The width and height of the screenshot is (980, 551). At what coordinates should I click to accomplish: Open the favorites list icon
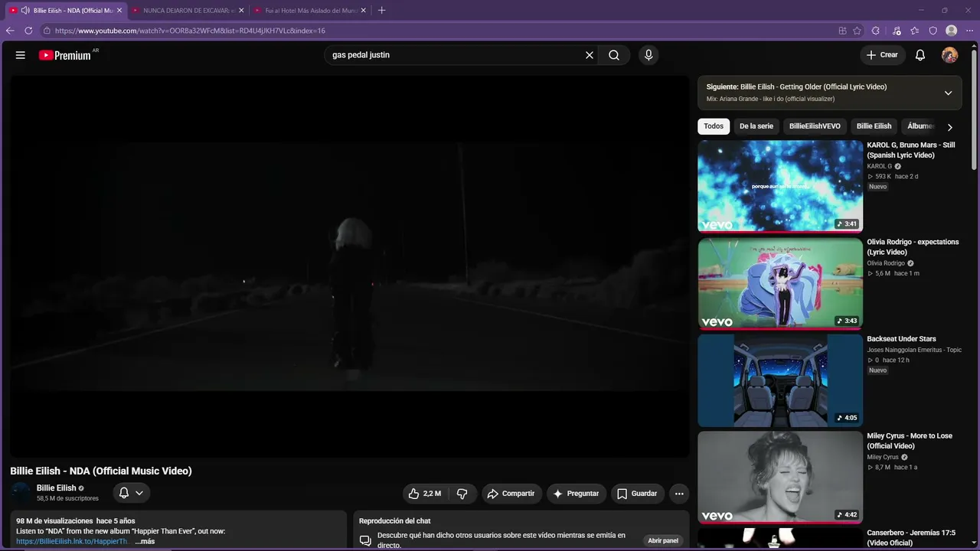pyautogui.click(x=914, y=31)
